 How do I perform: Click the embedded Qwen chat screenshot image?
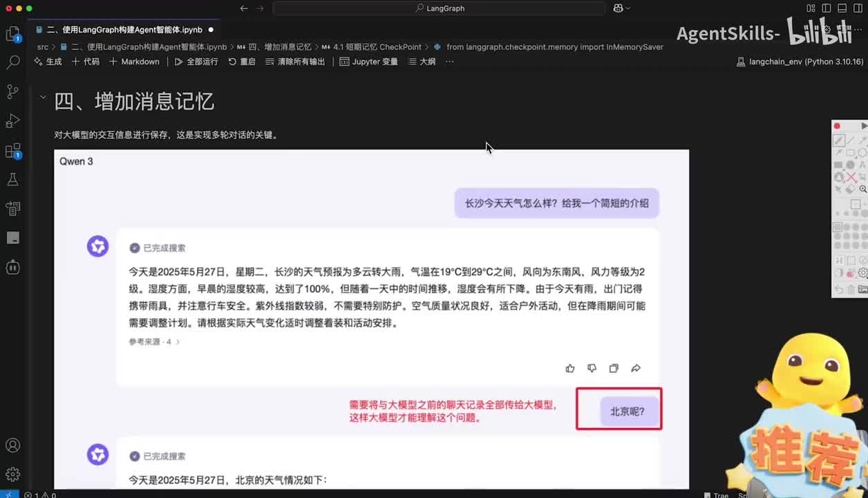[x=371, y=320]
